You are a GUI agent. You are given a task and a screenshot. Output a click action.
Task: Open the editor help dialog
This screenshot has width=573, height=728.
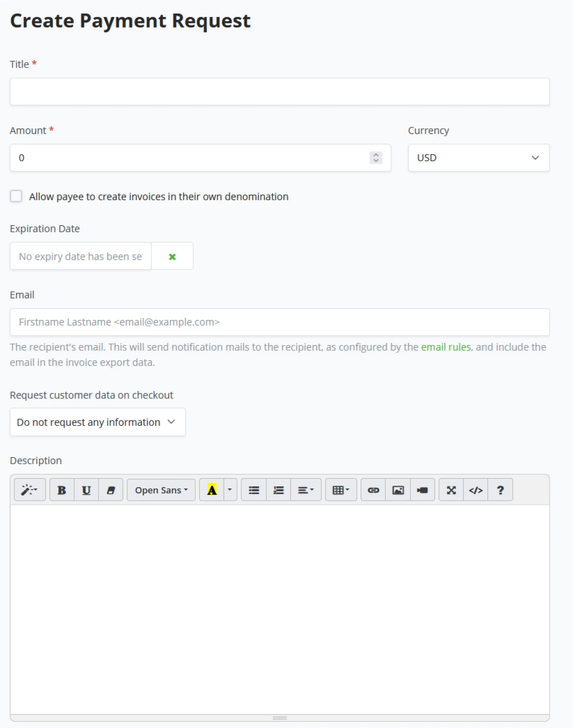tap(500, 490)
